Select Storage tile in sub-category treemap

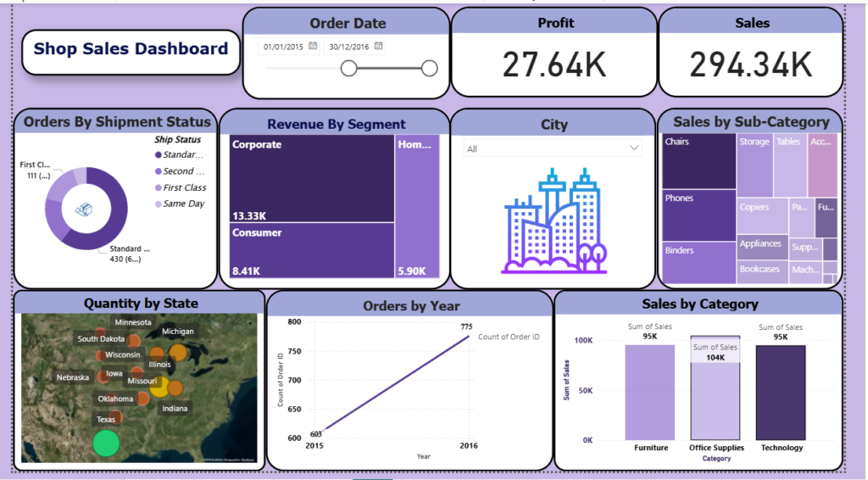pyautogui.click(x=755, y=165)
